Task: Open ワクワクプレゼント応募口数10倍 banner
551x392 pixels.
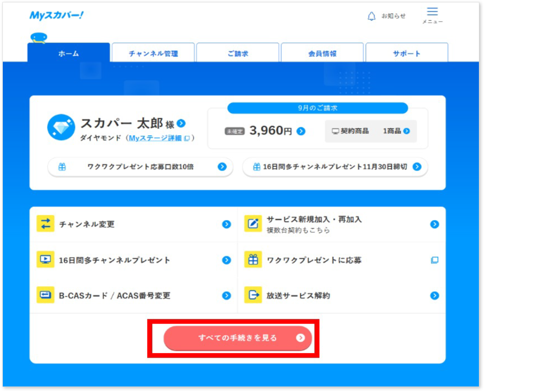Action: point(140,167)
